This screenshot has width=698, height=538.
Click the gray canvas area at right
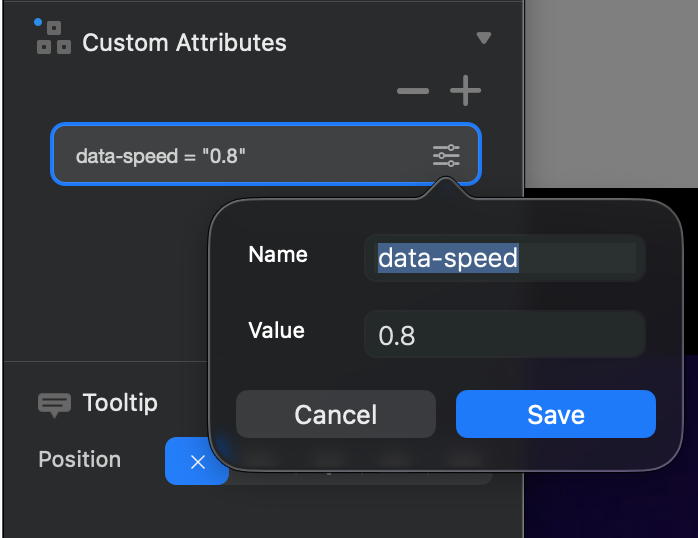pos(611,93)
